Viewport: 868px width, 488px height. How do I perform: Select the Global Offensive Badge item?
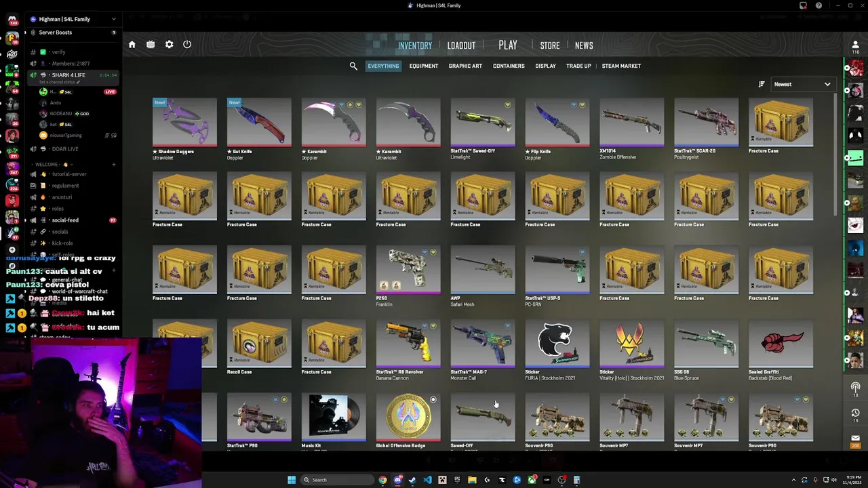click(408, 421)
